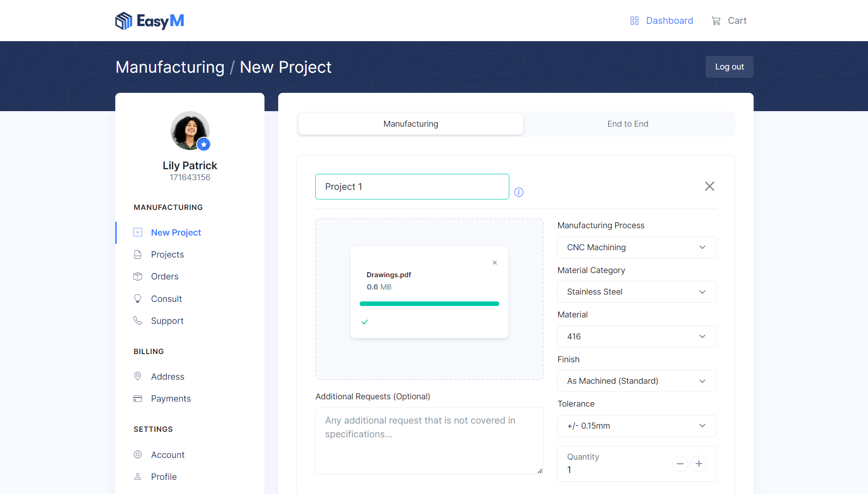Click the EasyM logo
The width and height of the screenshot is (868, 494).
pyautogui.click(x=150, y=21)
